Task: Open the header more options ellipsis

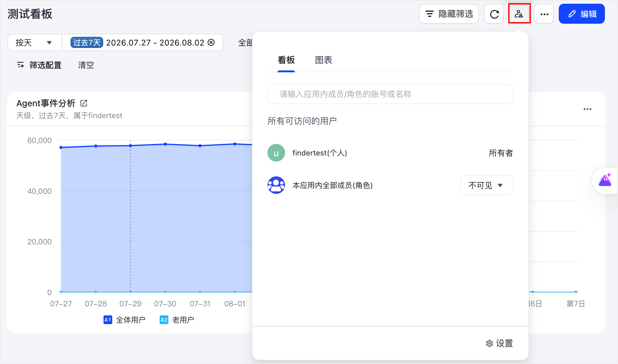Action: tap(544, 14)
